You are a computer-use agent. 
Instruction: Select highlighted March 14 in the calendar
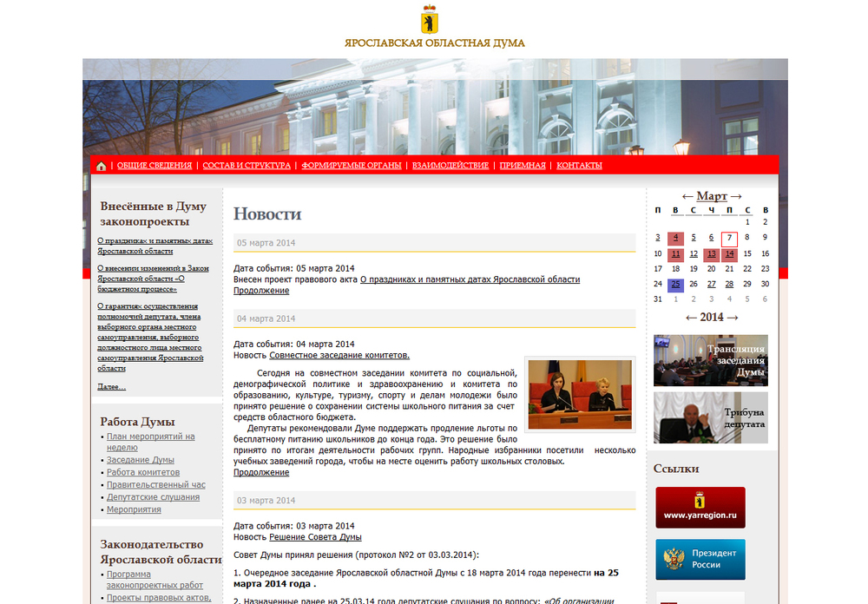point(730,254)
